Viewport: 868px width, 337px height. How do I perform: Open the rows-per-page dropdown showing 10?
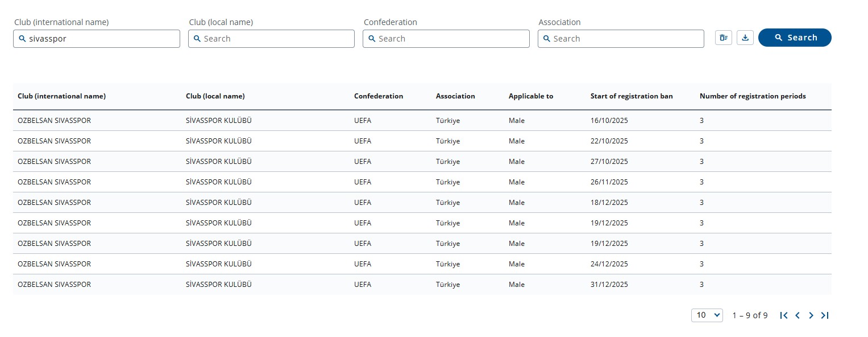tap(707, 315)
